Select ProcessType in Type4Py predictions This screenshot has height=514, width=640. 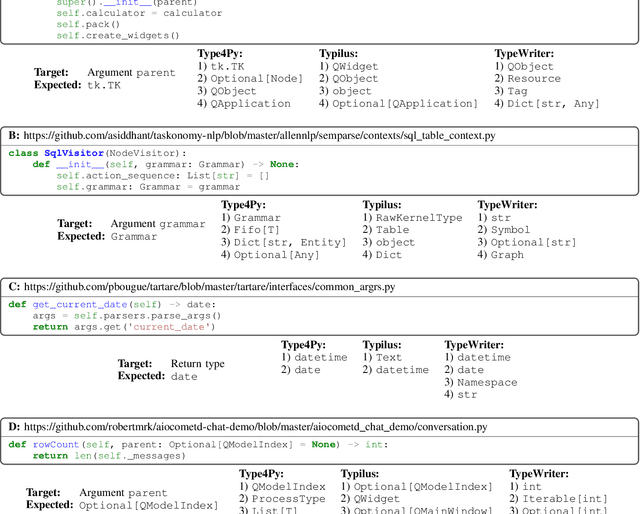coord(287,499)
